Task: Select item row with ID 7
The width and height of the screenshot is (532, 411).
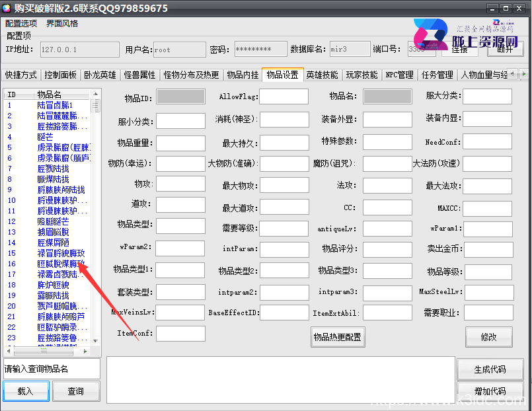Action: 48,168
